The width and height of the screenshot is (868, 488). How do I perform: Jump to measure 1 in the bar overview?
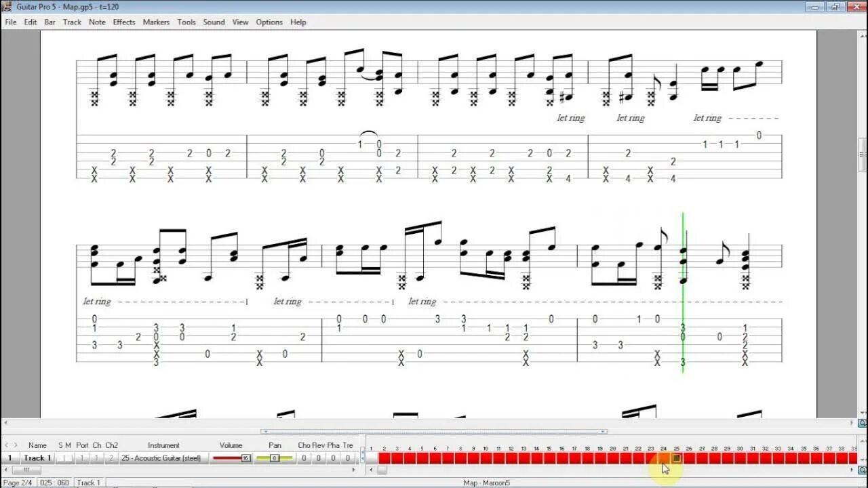pos(372,458)
